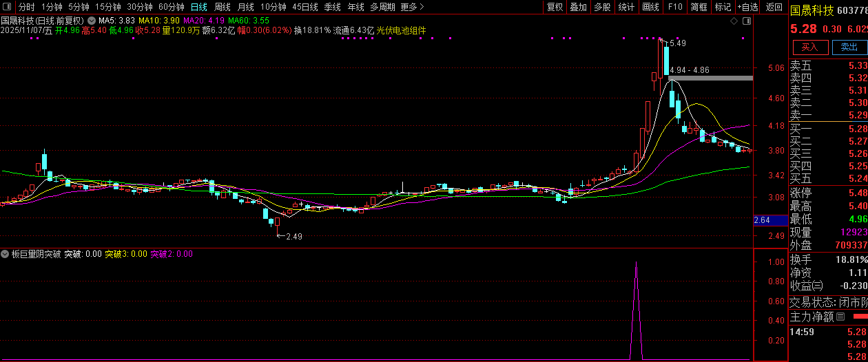Switch to the 30分钟 period tab
This screenshot has width=868, height=362.
pyautogui.click(x=140, y=7)
